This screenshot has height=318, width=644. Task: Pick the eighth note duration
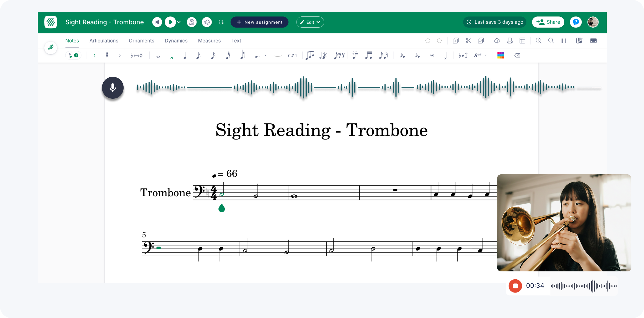click(198, 55)
